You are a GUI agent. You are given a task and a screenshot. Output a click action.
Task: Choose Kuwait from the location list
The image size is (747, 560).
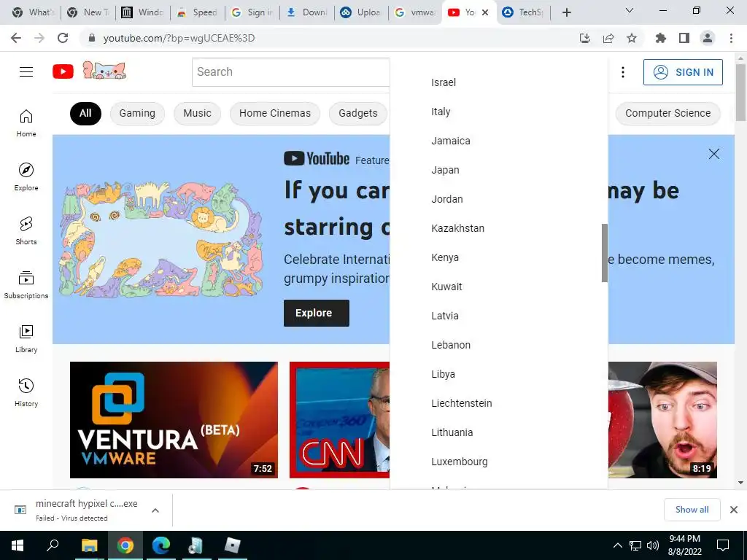pos(499,286)
